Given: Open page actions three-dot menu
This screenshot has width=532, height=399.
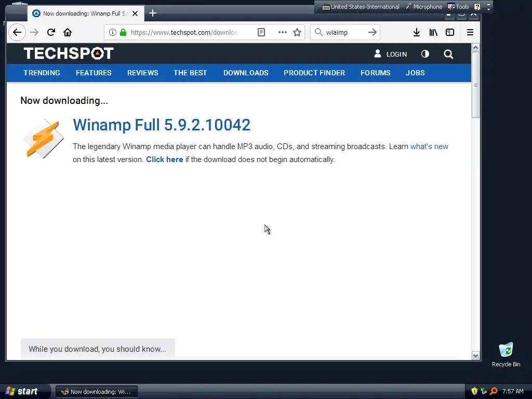Looking at the screenshot, I should pyautogui.click(x=282, y=32).
